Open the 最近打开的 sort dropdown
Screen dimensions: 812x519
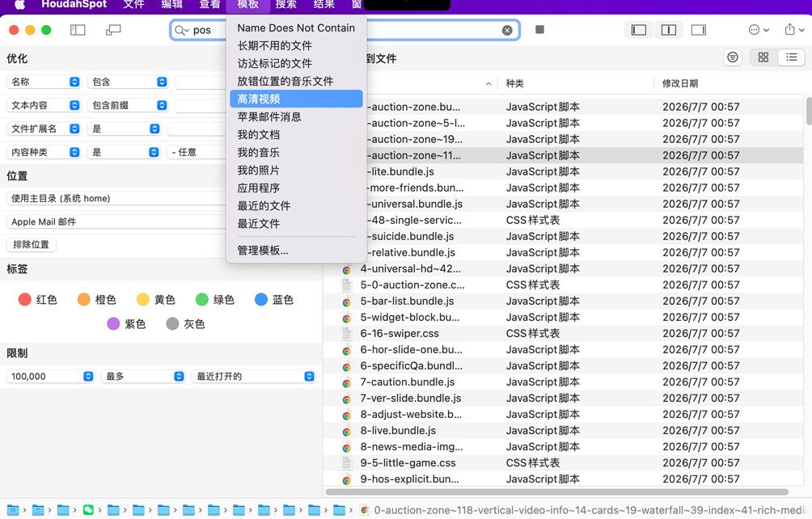pyautogui.click(x=253, y=376)
